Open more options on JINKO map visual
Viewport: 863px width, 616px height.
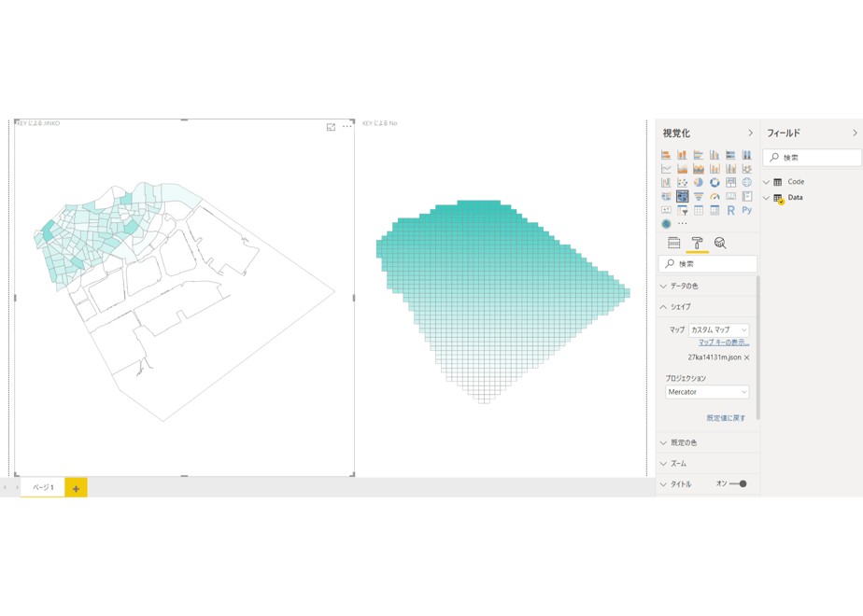(x=347, y=127)
